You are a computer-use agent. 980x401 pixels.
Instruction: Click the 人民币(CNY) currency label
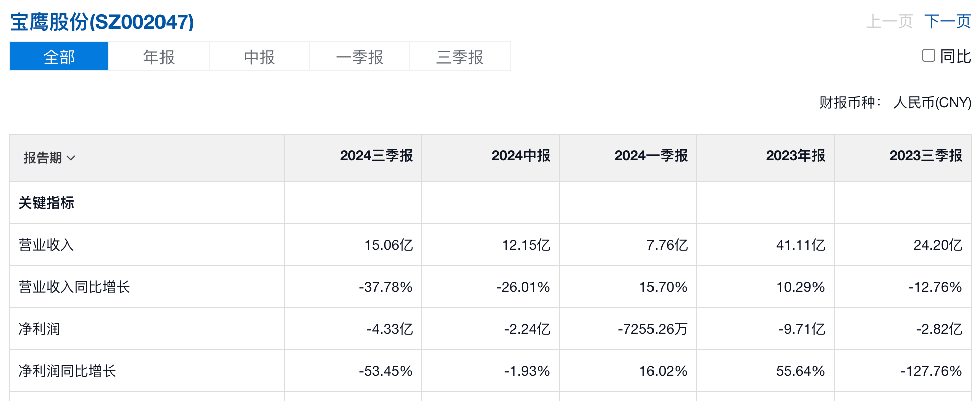pos(932,102)
